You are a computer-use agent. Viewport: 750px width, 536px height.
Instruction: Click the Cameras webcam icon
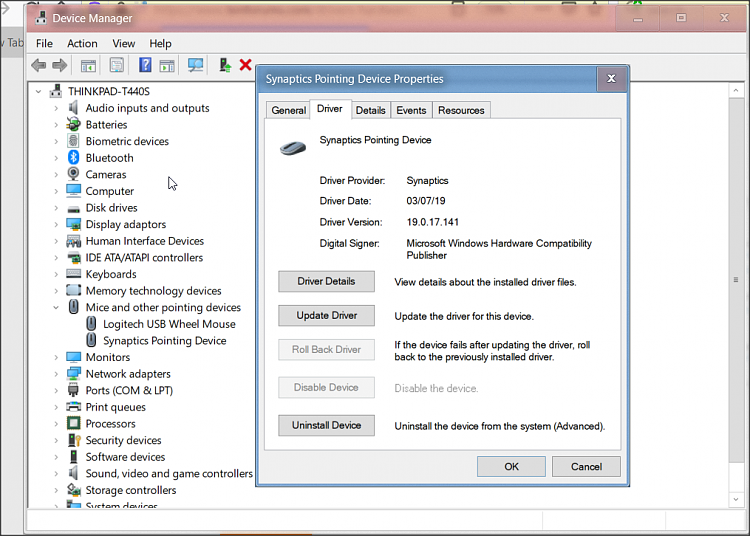click(x=73, y=174)
